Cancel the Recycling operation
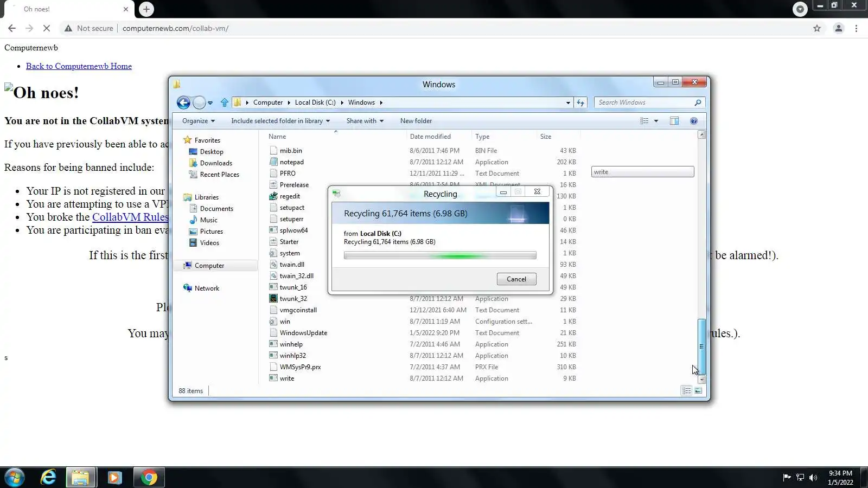Image resolution: width=868 pixels, height=488 pixels. coord(516,279)
